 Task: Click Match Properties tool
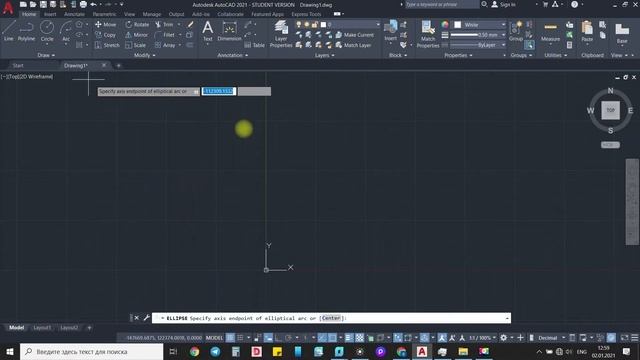pyautogui.click(x=428, y=34)
